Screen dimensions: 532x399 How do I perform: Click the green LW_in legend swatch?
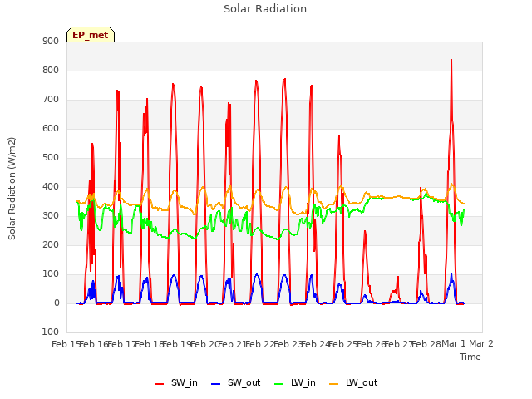point(278,384)
